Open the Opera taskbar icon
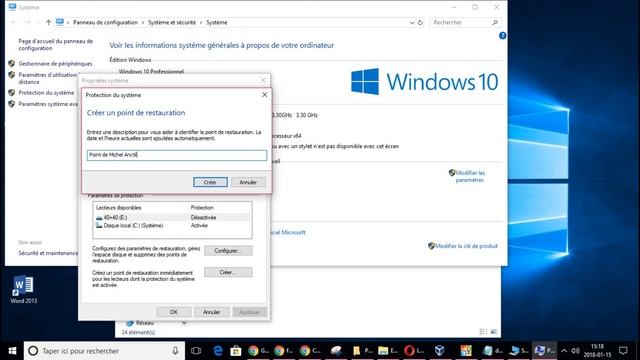 coord(414,351)
